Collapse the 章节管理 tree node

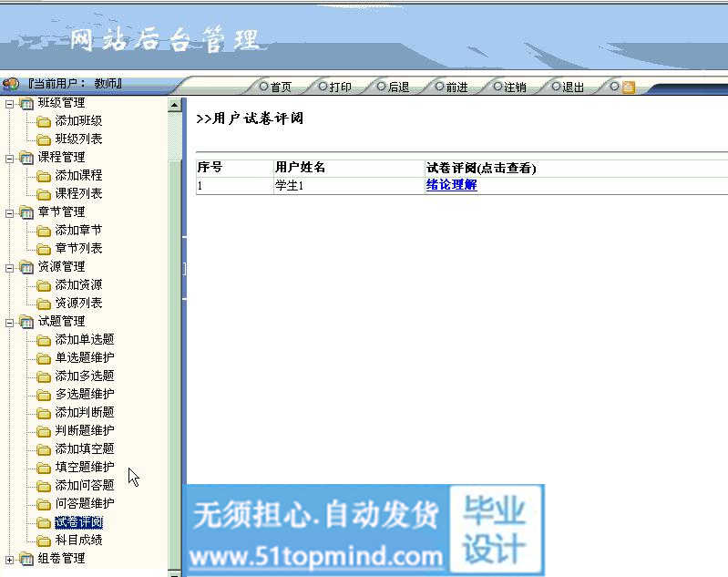[9, 213]
